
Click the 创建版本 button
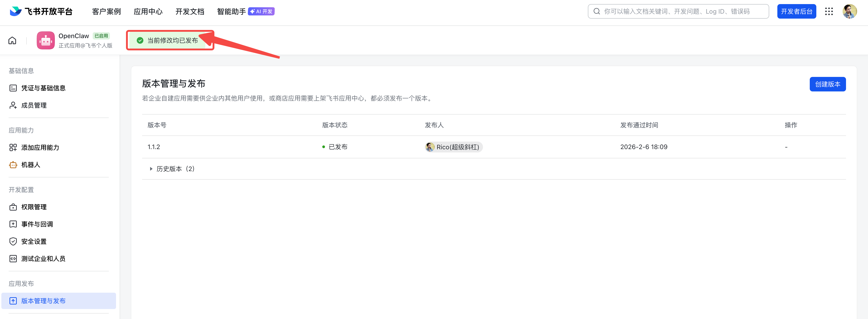[x=827, y=84]
